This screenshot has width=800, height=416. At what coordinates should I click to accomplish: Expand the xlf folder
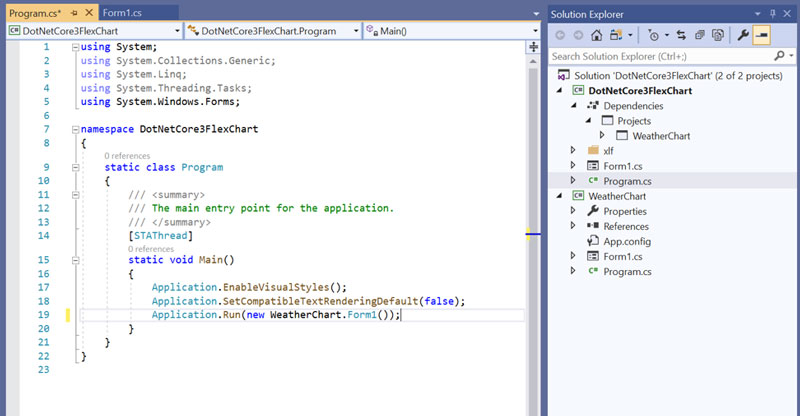(573, 150)
